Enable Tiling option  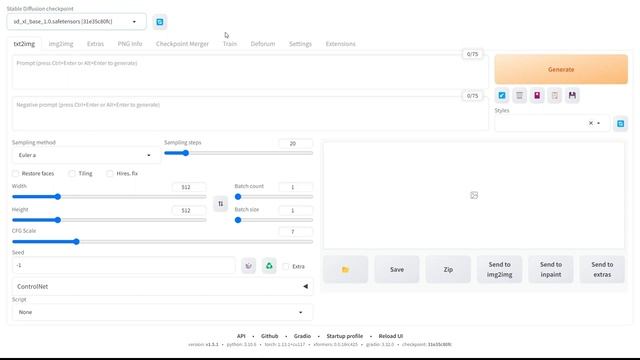(x=72, y=174)
